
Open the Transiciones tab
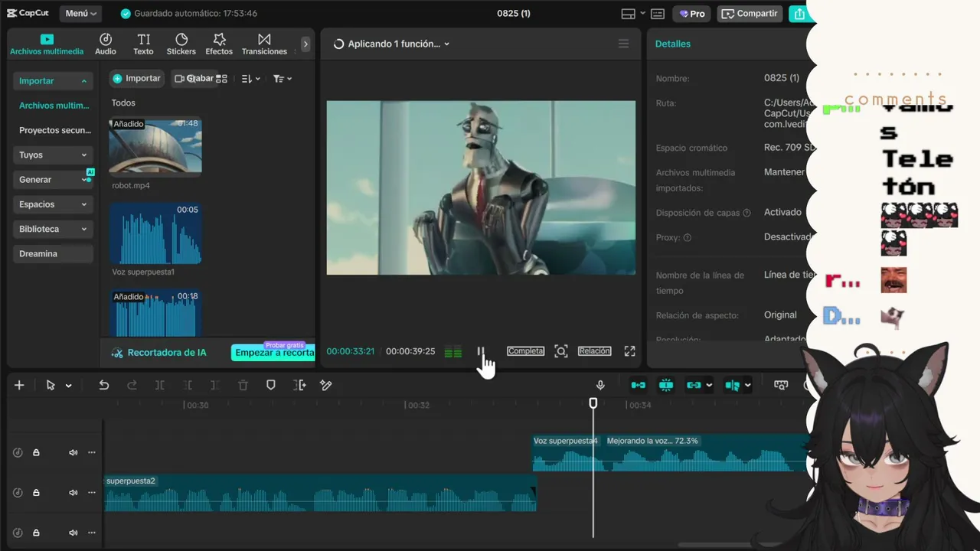coord(264,44)
